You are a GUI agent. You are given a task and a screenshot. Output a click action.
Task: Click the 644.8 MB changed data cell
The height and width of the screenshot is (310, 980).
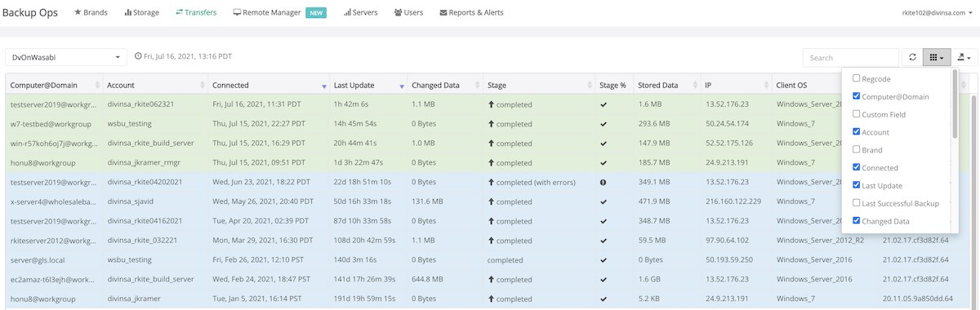(427, 279)
